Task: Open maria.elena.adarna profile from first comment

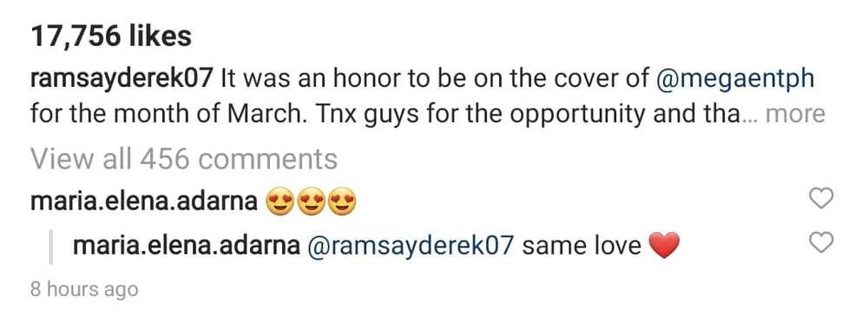Action: 144,203
